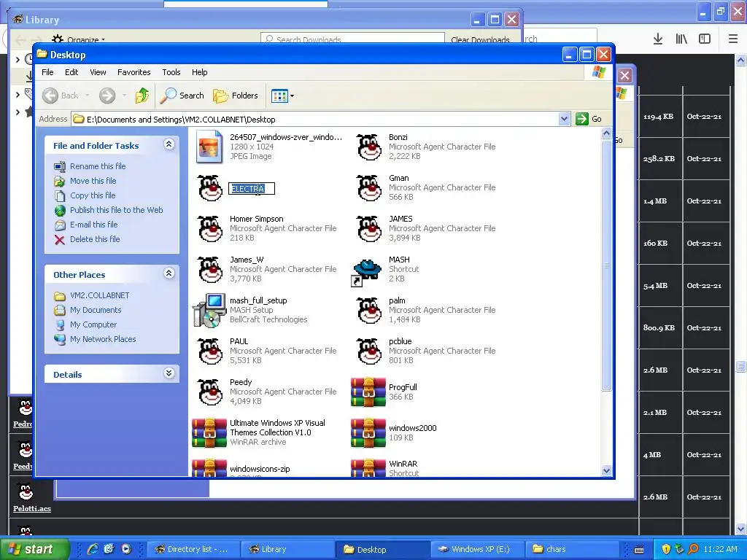Select the windowsicons-zip archive icon
The width and height of the screenshot is (747, 560).
(209, 467)
